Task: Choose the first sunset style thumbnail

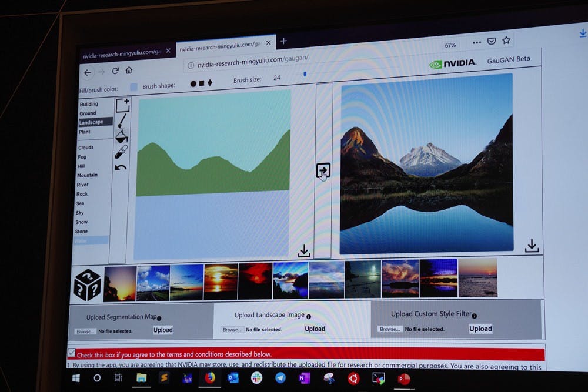Action: click(119, 284)
